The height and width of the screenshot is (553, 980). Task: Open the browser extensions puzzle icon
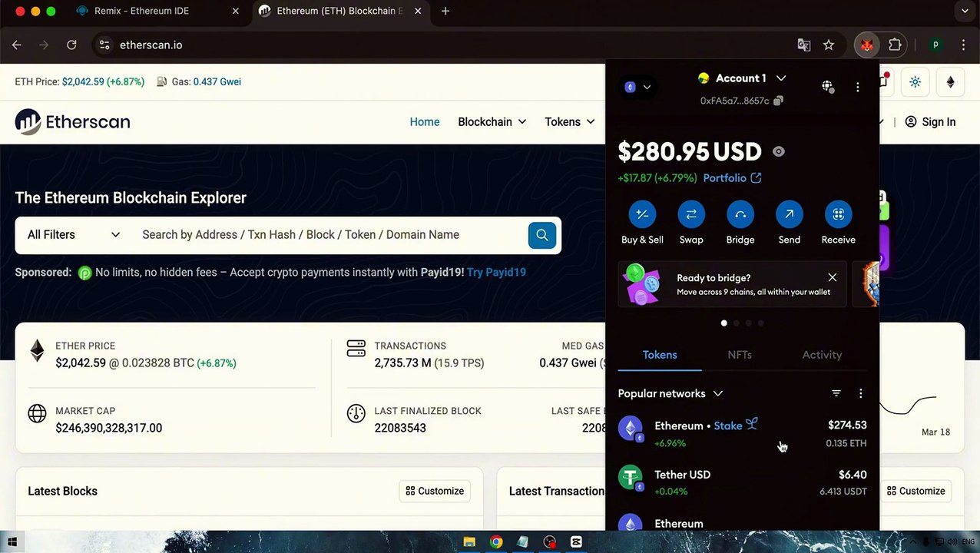(x=895, y=45)
